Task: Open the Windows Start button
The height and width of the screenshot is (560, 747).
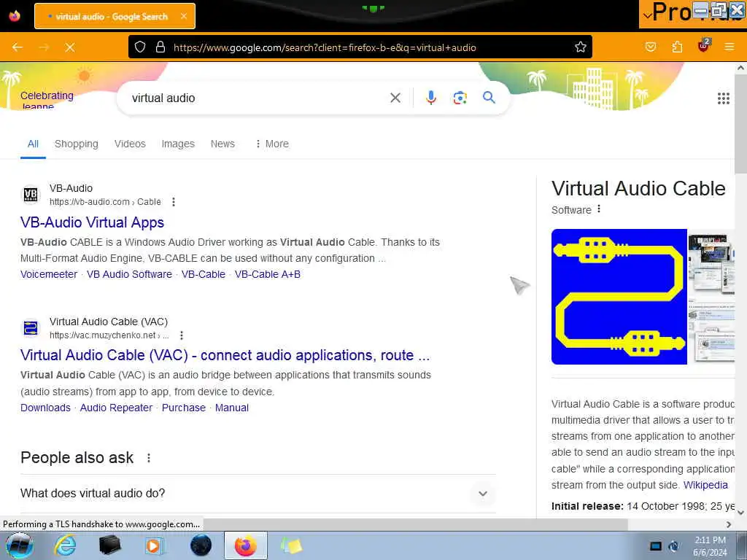Action: pyautogui.click(x=19, y=545)
